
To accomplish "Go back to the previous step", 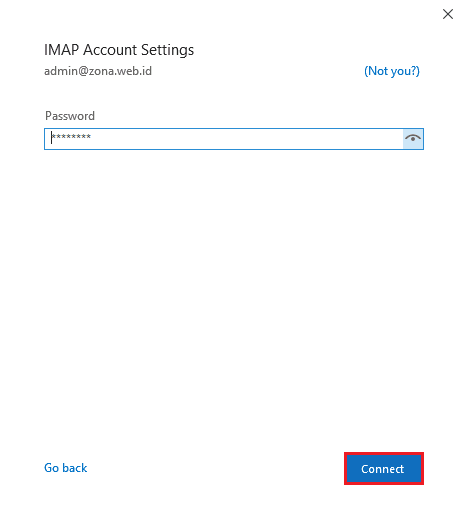I will [x=65, y=468].
